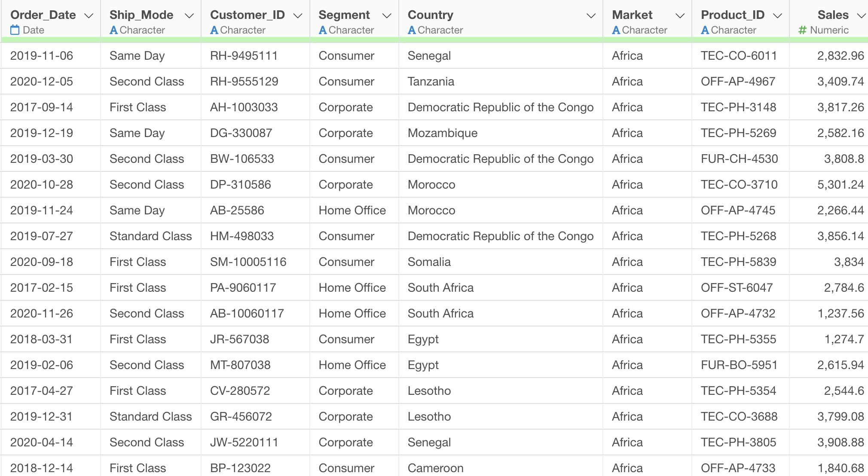Viewport: 868px width, 476px height.
Task: Expand the Ship_Mode column menu chevron
Action: point(189,16)
